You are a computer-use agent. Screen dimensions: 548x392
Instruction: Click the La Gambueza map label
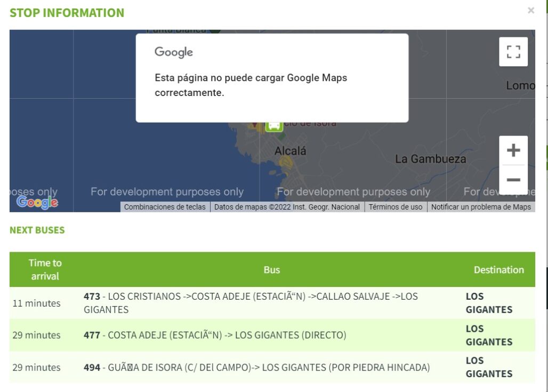(430, 159)
